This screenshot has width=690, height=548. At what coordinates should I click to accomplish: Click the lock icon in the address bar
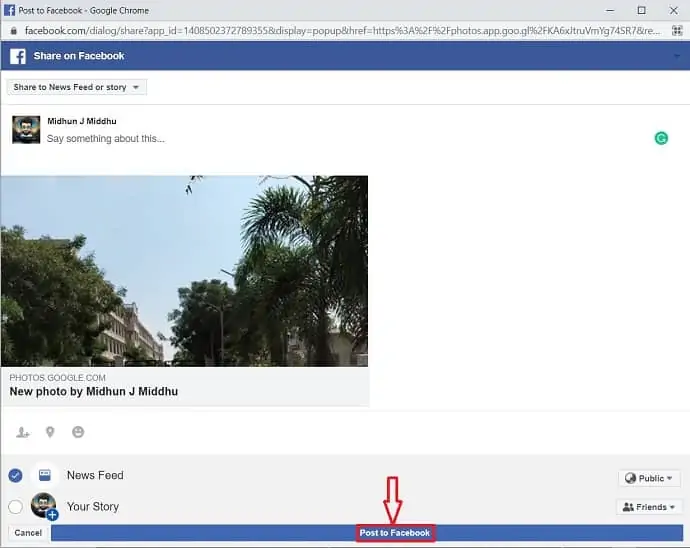(14, 31)
